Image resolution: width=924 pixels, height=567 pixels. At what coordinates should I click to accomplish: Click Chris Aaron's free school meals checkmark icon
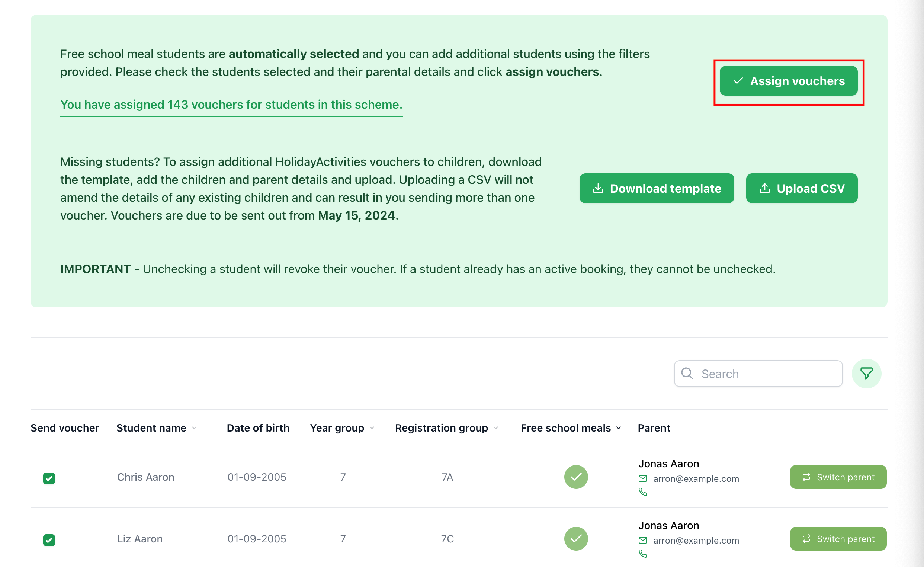(575, 477)
